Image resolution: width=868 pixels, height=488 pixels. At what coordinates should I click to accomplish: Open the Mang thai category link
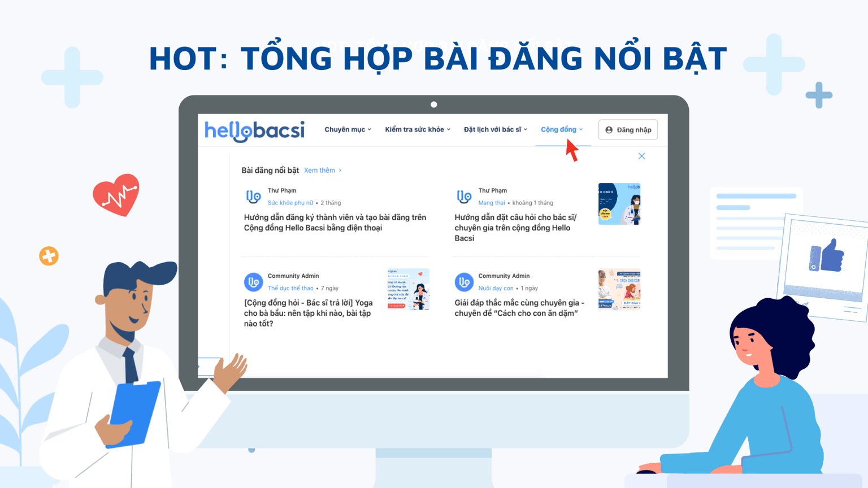[492, 203]
